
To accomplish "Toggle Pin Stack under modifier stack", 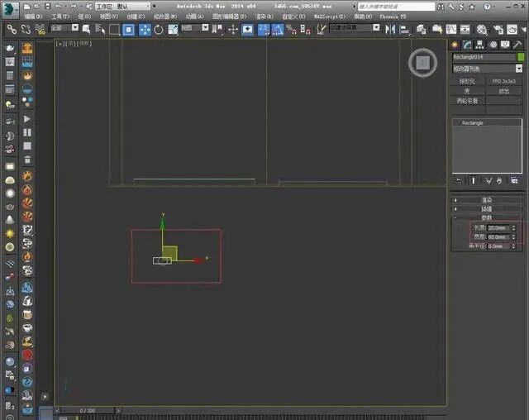I will (x=458, y=181).
